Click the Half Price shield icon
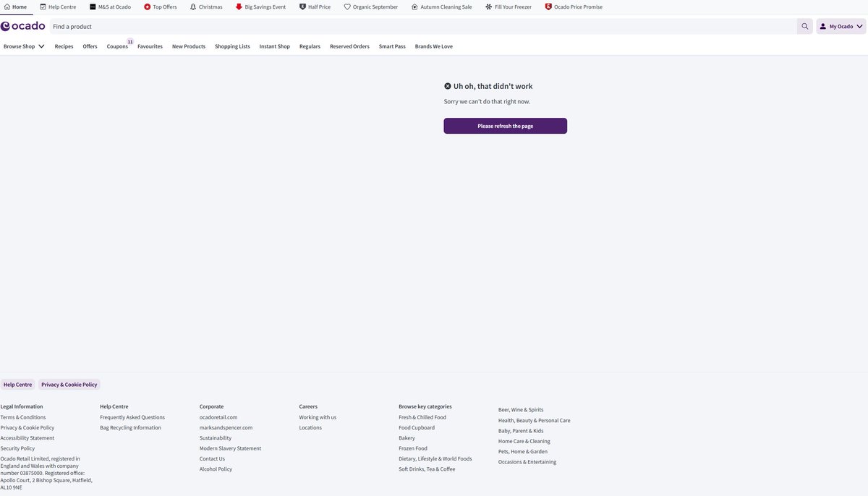 click(302, 7)
